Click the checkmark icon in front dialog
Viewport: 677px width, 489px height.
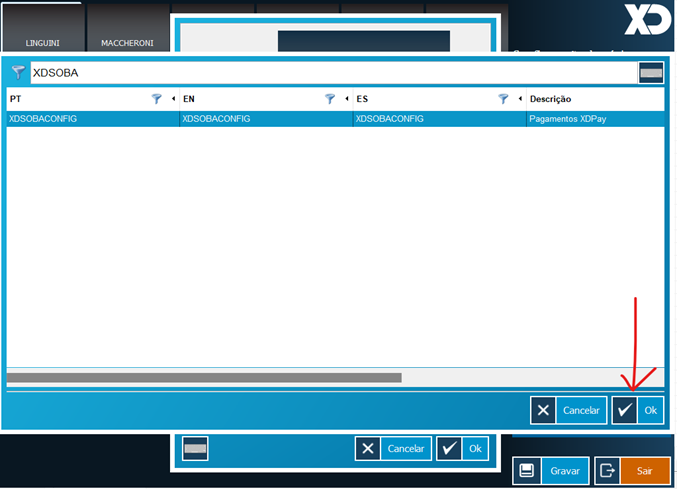pyautogui.click(x=624, y=410)
